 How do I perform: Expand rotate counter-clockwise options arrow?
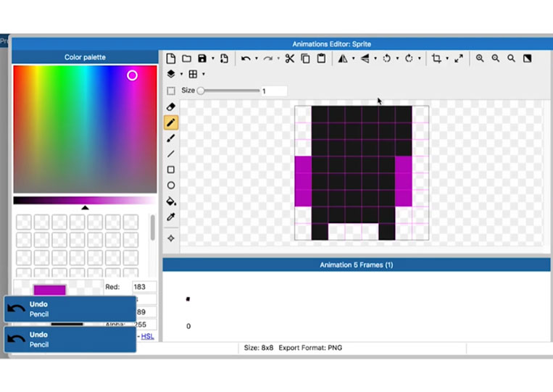pos(397,59)
